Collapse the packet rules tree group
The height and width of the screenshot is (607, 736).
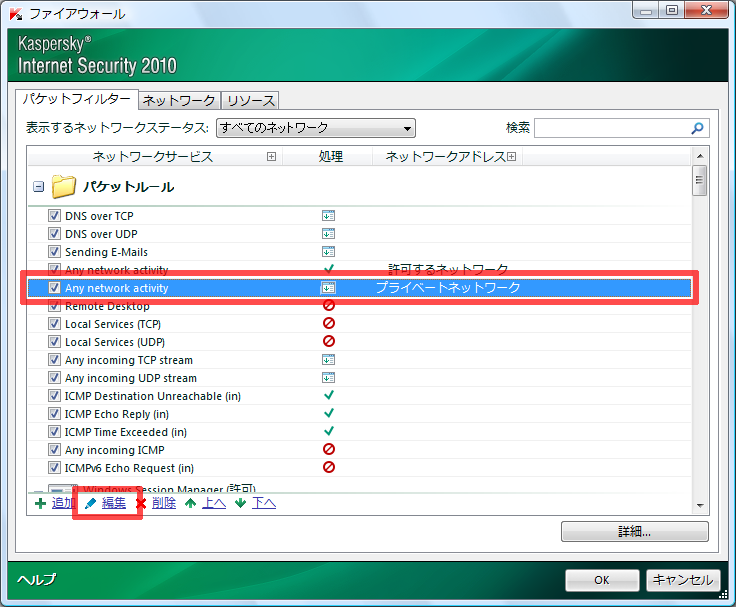tap(38, 186)
